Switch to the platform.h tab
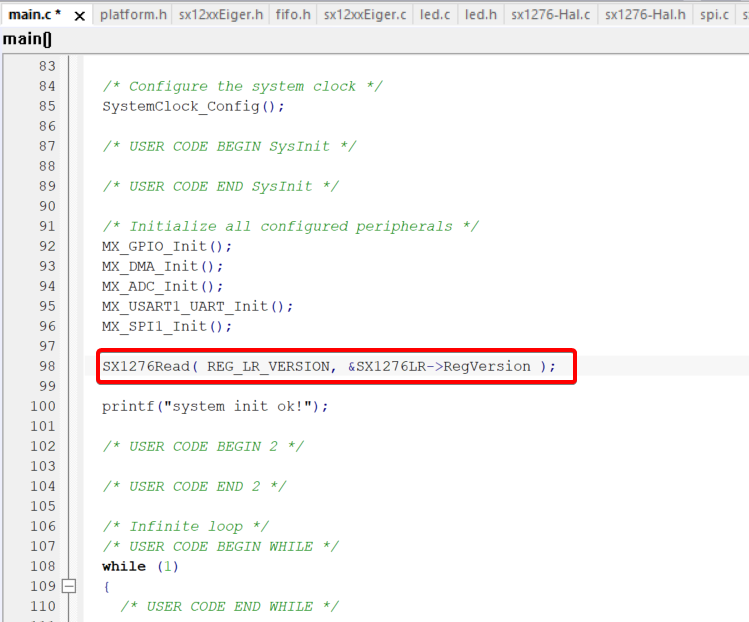This screenshot has width=749, height=622. 133,15
